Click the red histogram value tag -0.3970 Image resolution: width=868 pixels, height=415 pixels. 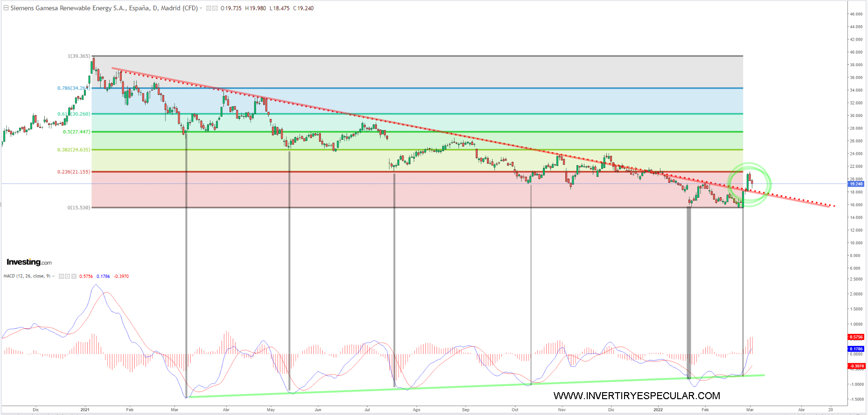pyautogui.click(x=856, y=366)
